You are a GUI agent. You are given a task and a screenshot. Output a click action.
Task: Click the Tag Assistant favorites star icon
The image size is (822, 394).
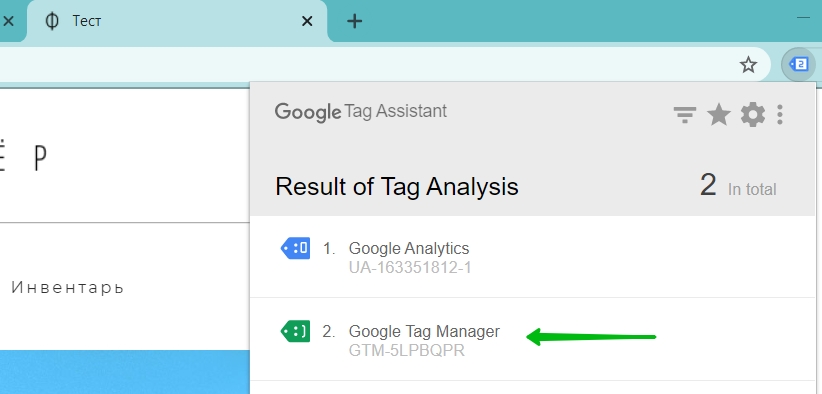click(x=719, y=114)
